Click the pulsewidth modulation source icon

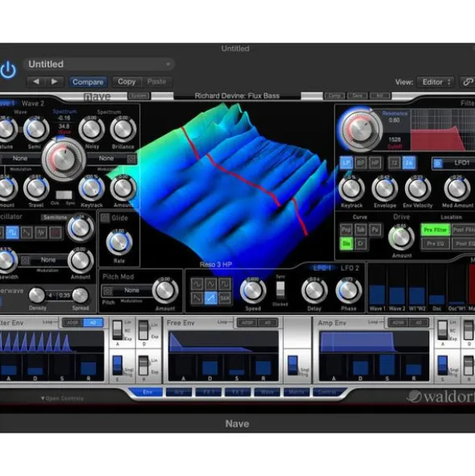[26, 260]
